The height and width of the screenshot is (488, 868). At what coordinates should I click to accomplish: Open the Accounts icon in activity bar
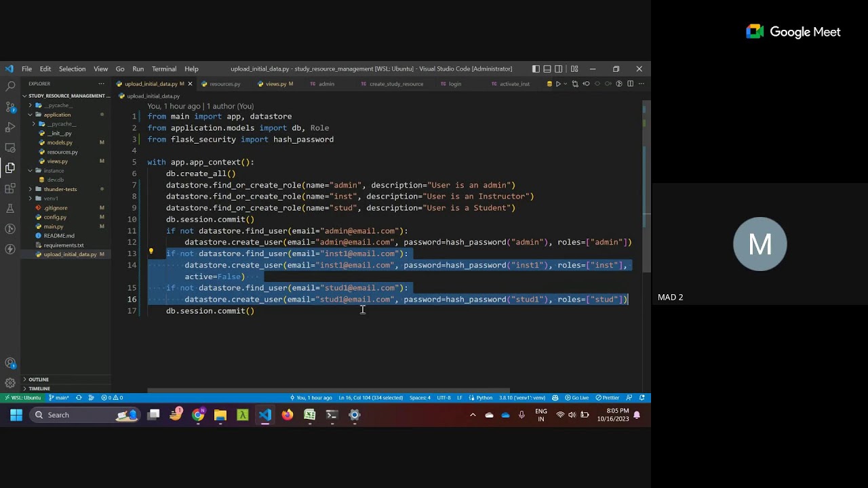pos(10,363)
